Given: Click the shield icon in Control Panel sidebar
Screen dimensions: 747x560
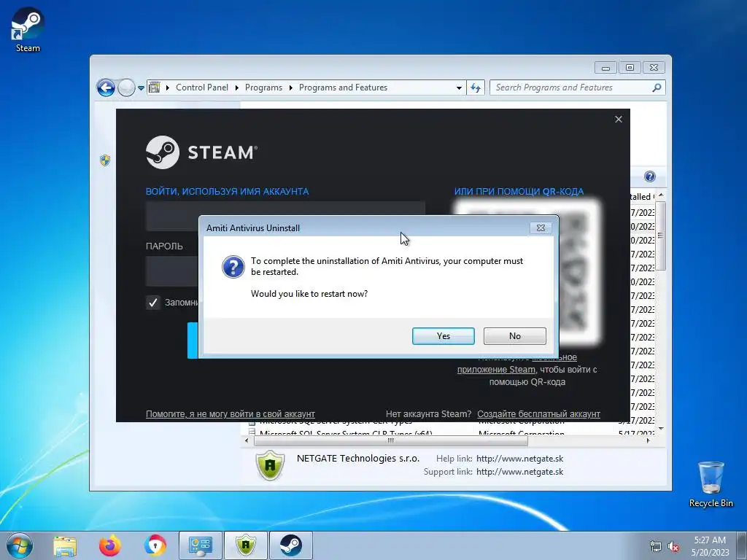Looking at the screenshot, I should click(105, 160).
